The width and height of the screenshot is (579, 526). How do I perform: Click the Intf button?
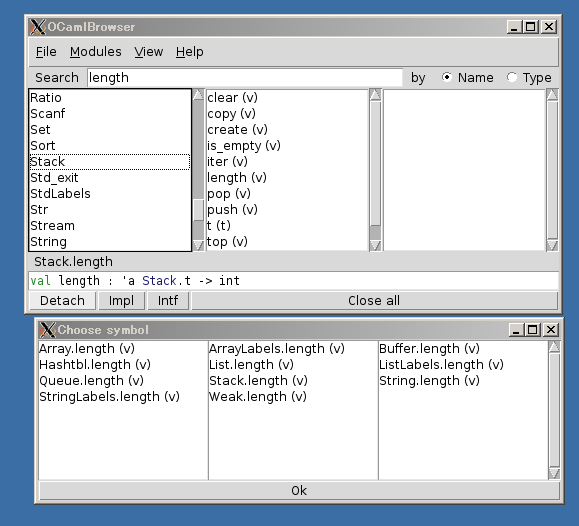pos(168,301)
